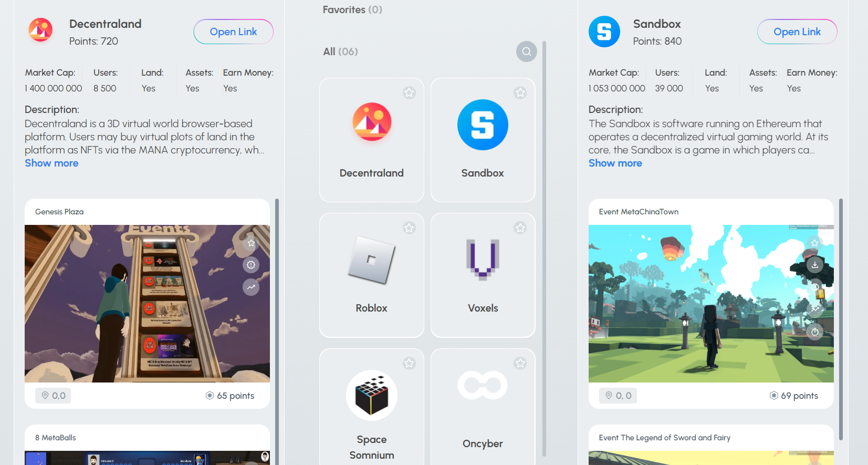Click trending chart icon on Genesis Plaza
Screen dimensions: 868x465
[251, 287]
